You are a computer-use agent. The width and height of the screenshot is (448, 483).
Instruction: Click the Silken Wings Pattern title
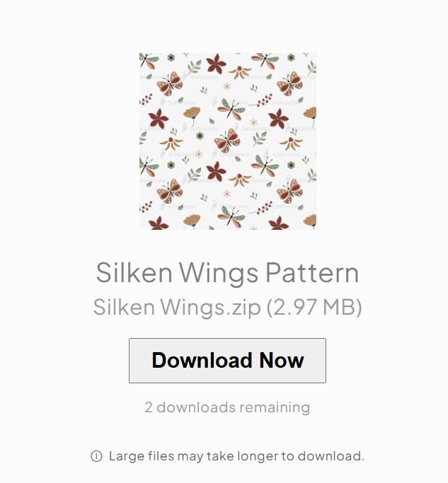click(227, 272)
